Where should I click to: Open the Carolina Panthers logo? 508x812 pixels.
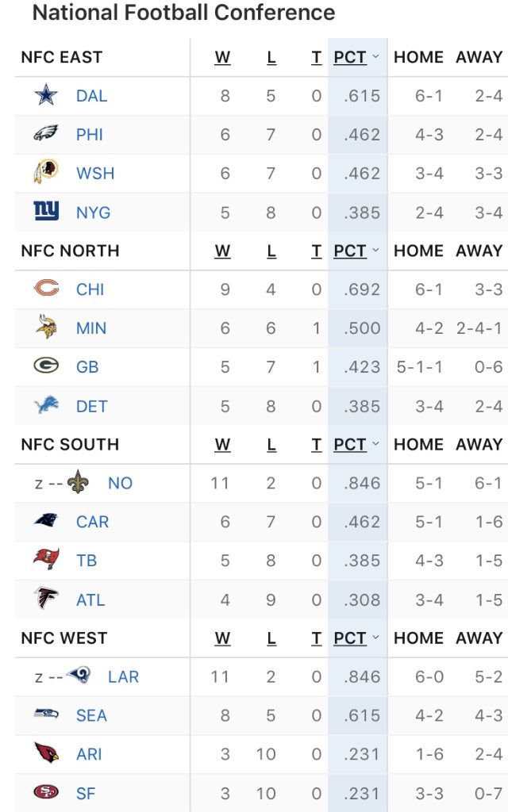(46, 520)
